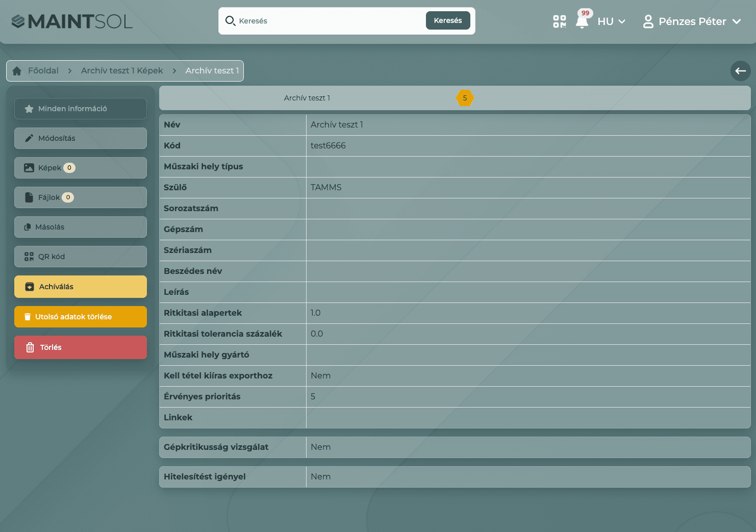Click the user profile icon

648,21
